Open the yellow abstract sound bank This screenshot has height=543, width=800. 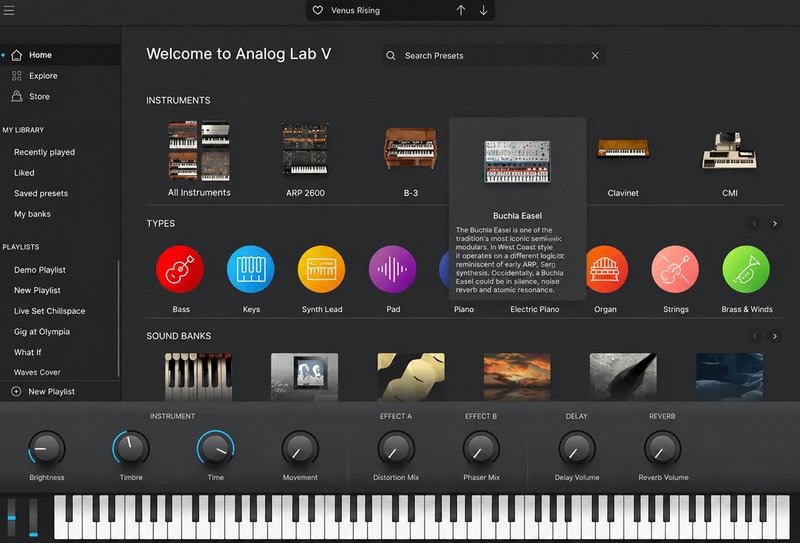411,377
